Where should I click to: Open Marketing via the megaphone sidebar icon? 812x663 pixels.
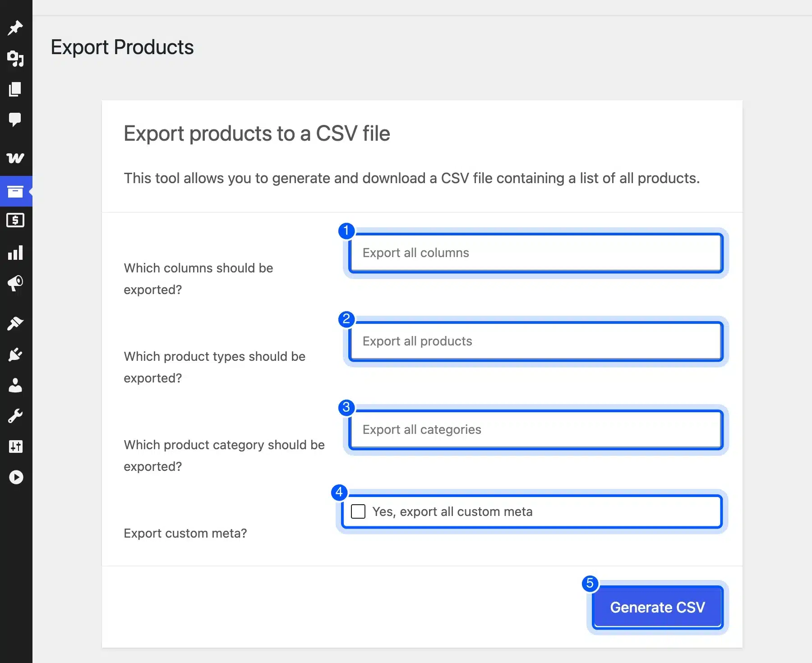(16, 283)
